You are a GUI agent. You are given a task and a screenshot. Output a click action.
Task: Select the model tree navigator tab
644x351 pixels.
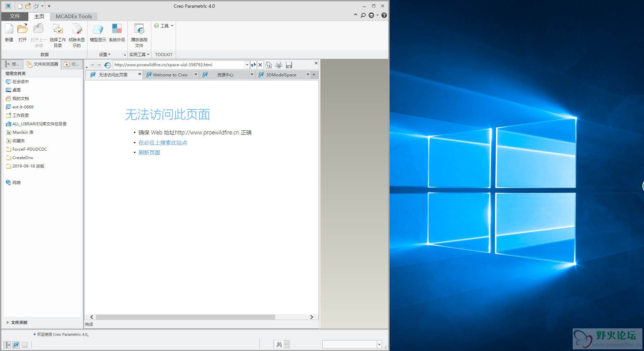pos(12,64)
